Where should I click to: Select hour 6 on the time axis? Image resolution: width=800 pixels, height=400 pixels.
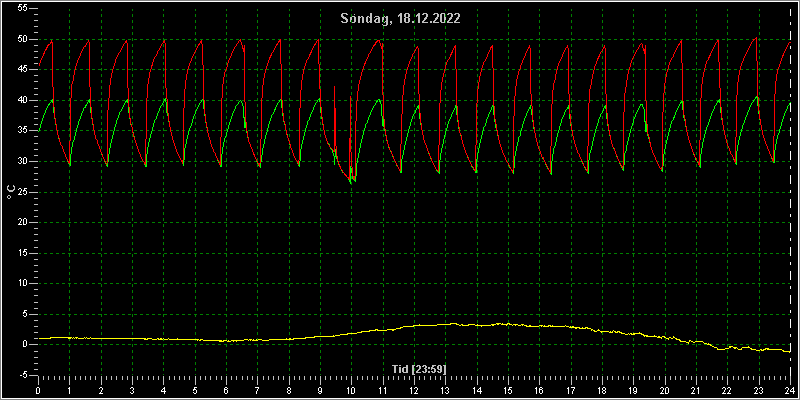coord(227,391)
